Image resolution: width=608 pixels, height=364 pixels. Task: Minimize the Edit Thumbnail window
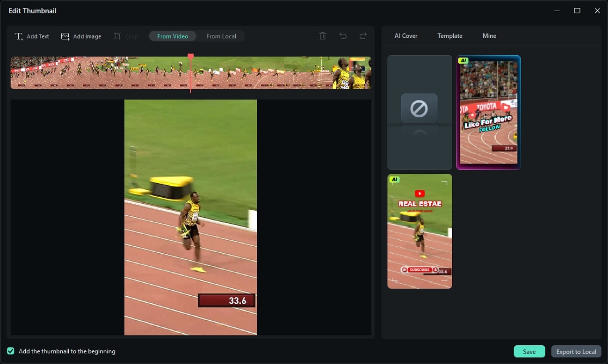click(x=557, y=11)
